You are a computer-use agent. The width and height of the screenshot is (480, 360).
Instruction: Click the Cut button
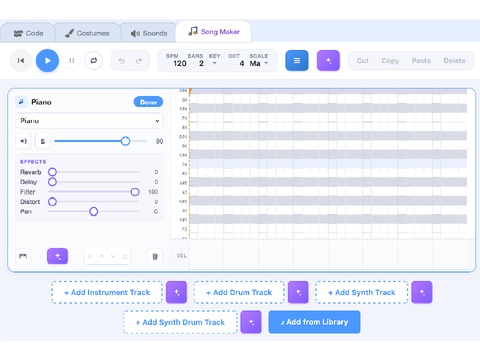(363, 61)
